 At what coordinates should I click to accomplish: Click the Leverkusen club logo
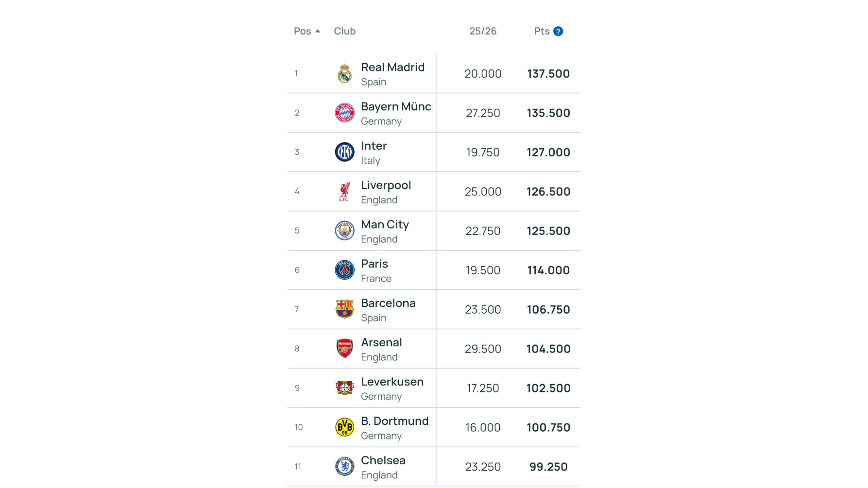coord(344,388)
